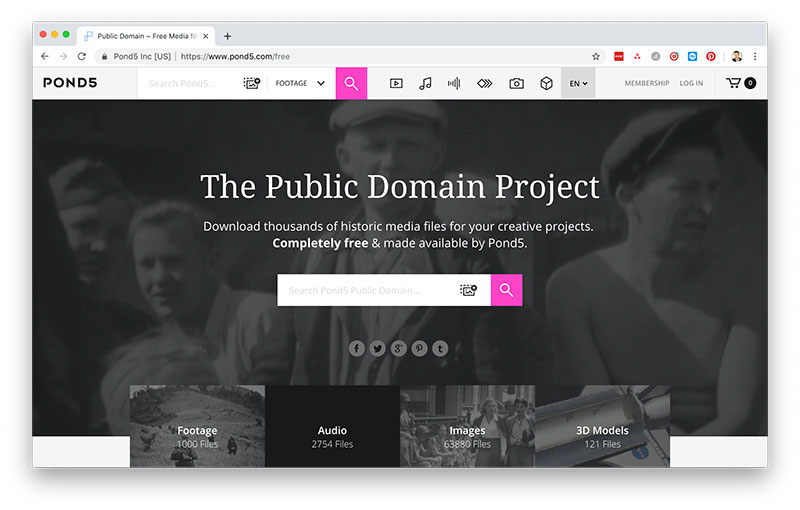The height and width of the screenshot is (510, 800).
Task: Go back in browser
Action: [45, 56]
